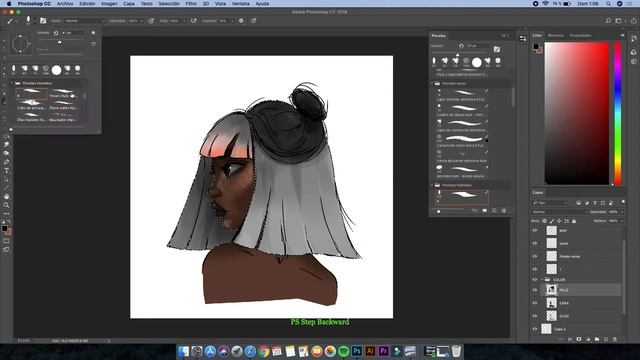Click the Photoshop search icon in options bar
This screenshot has width=640, height=360.
tap(608, 20)
